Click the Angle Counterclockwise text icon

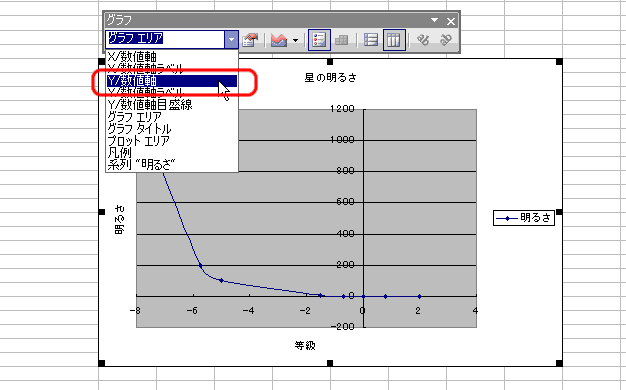pyautogui.click(x=445, y=40)
